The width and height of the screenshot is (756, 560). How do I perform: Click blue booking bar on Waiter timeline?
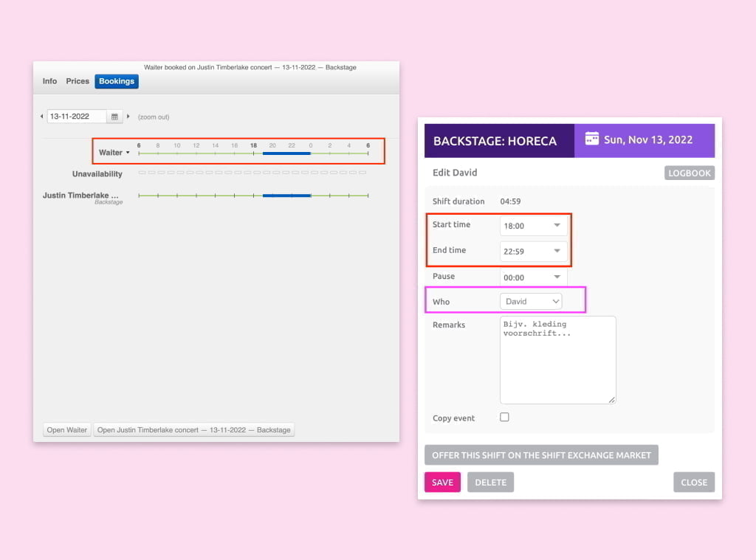point(286,153)
